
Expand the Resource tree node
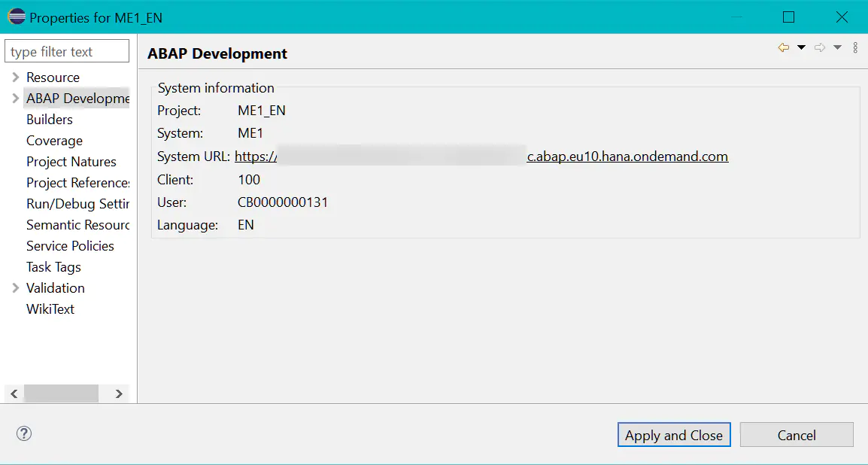pyautogui.click(x=14, y=77)
